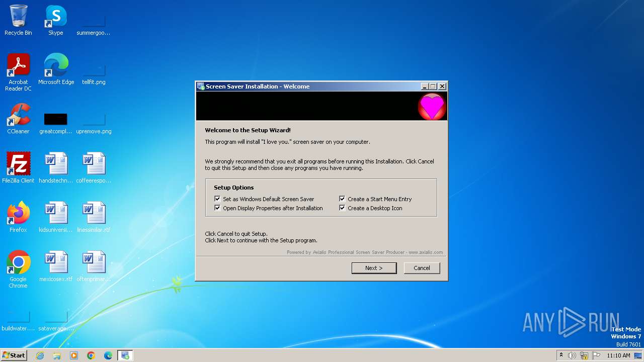The height and width of the screenshot is (362, 644).
Task: Select the mexicosex.rtf document
Action: (x=56, y=266)
